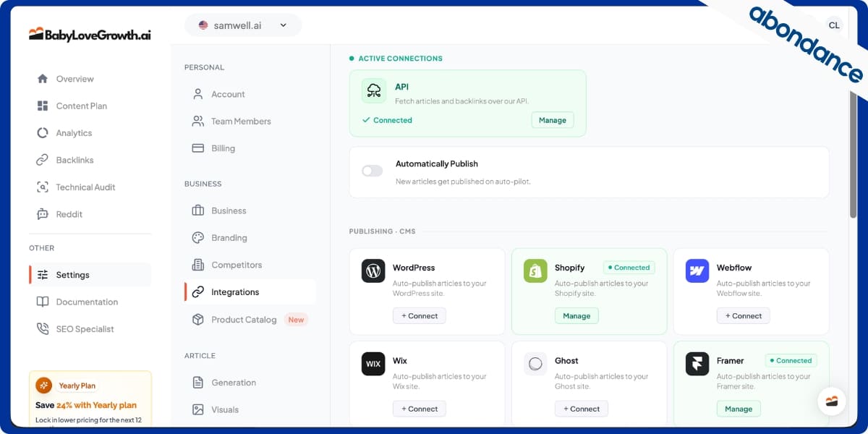
Task: Click the Ghost logo icon
Action: (x=535, y=364)
